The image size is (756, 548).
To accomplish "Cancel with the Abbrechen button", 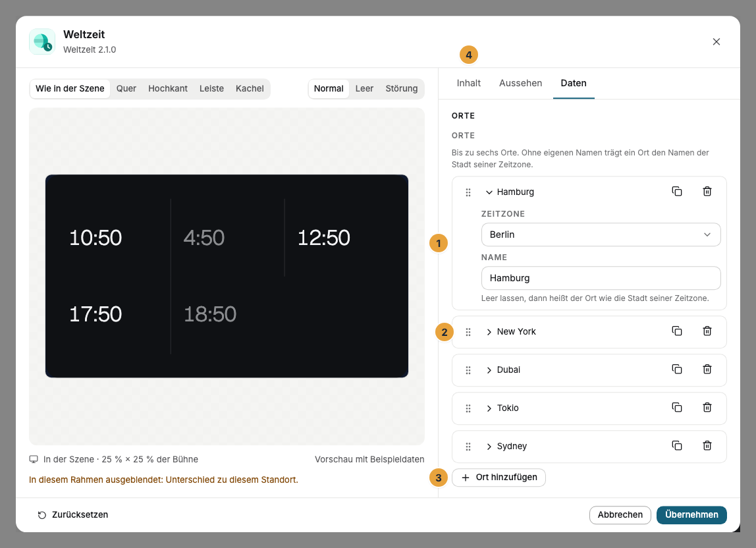I will tap(620, 514).
